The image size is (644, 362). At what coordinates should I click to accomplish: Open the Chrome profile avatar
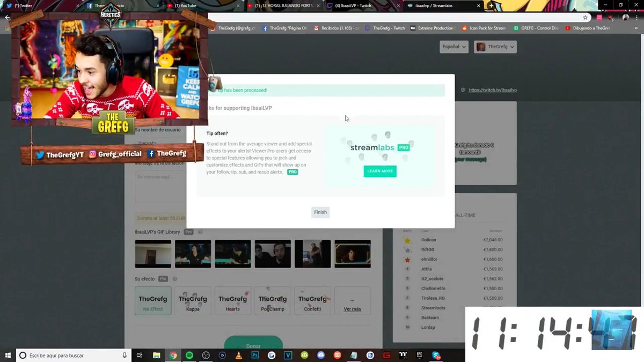pos(626,17)
